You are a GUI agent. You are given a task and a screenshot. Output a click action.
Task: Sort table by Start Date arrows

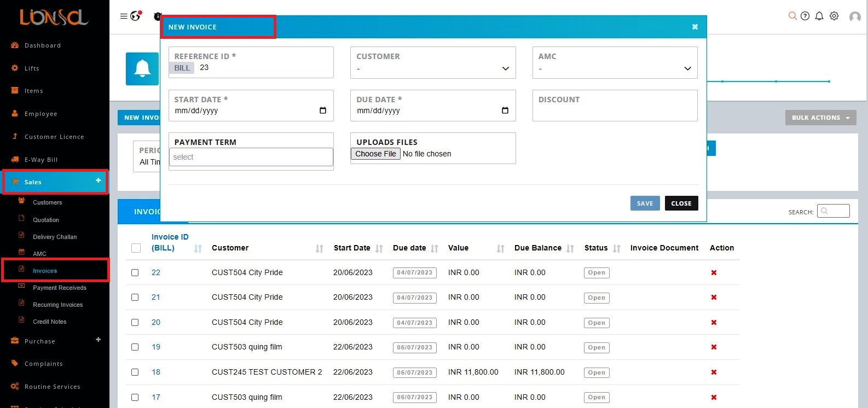[x=379, y=249]
